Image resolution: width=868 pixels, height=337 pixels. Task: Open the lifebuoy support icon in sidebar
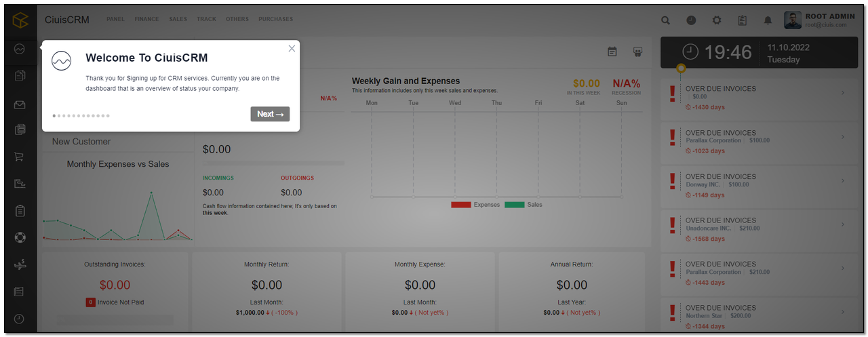(x=20, y=237)
